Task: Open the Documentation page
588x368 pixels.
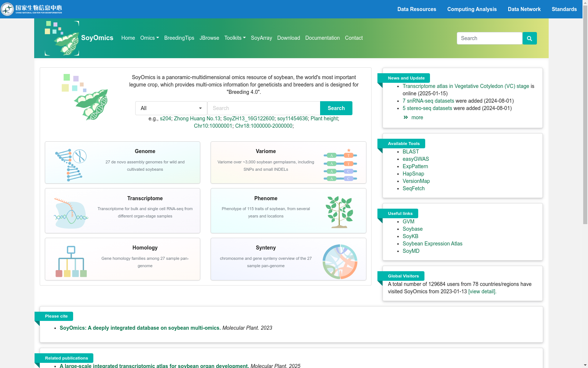Action: [323, 38]
